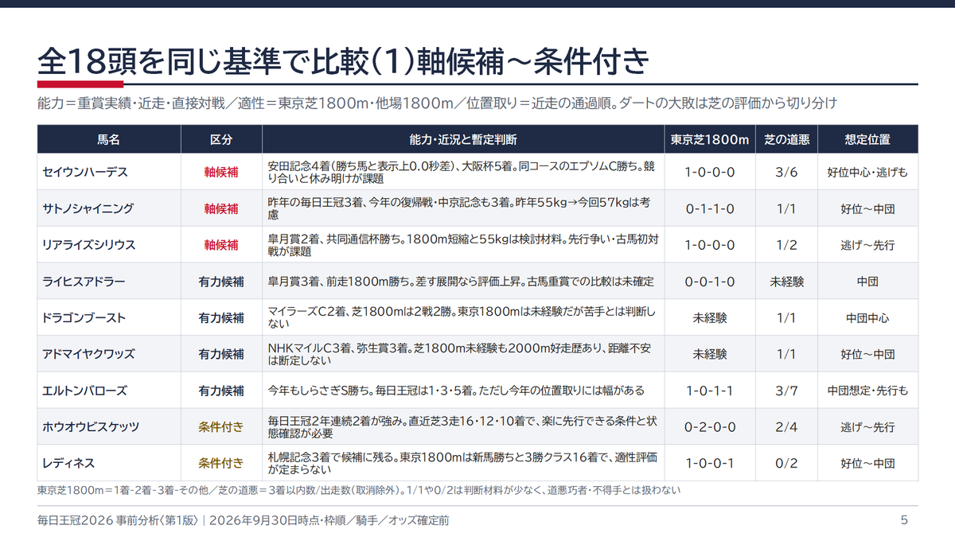Click the 0/2 wet-turf value
This screenshot has height=560, width=955.
click(x=786, y=463)
